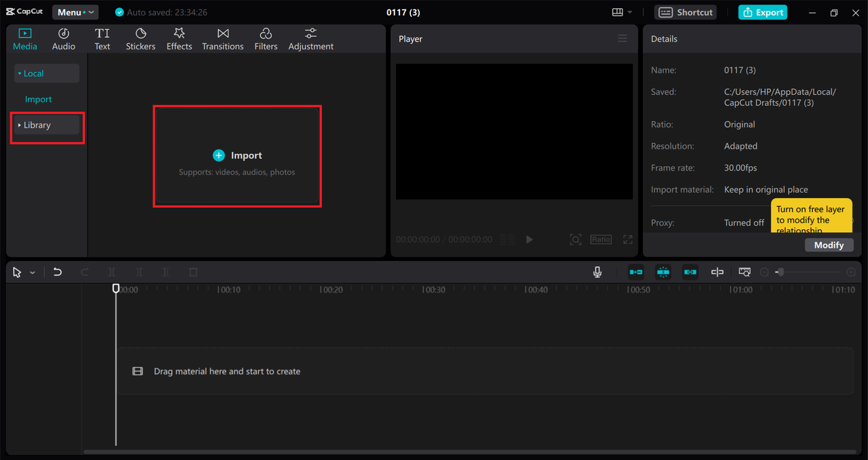Viewport: 868px width, 460px height.
Task: Click the preview quality lines icon
Action: (507, 239)
